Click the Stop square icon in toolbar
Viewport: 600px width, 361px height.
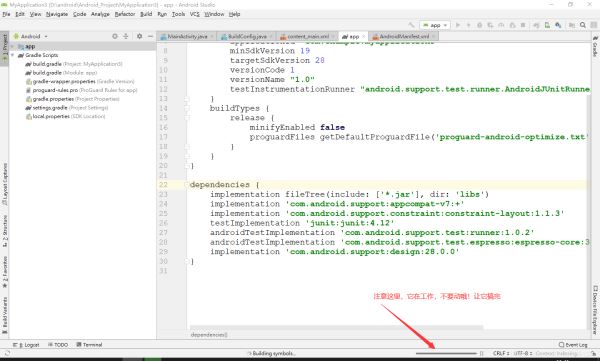pos(523,25)
